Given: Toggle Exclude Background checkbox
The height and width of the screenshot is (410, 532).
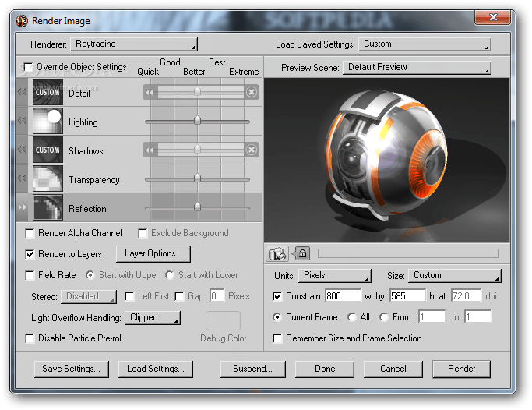Looking at the screenshot, I should pyautogui.click(x=143, y=233).
